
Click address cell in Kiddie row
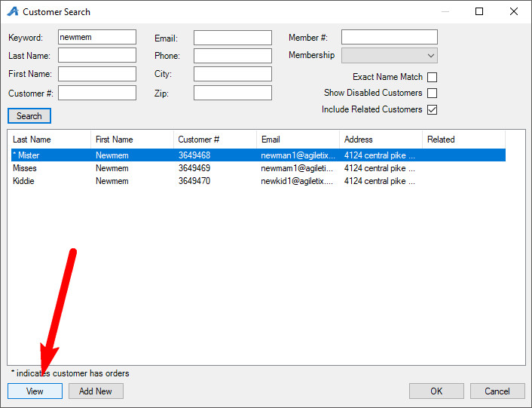(379, 181)
